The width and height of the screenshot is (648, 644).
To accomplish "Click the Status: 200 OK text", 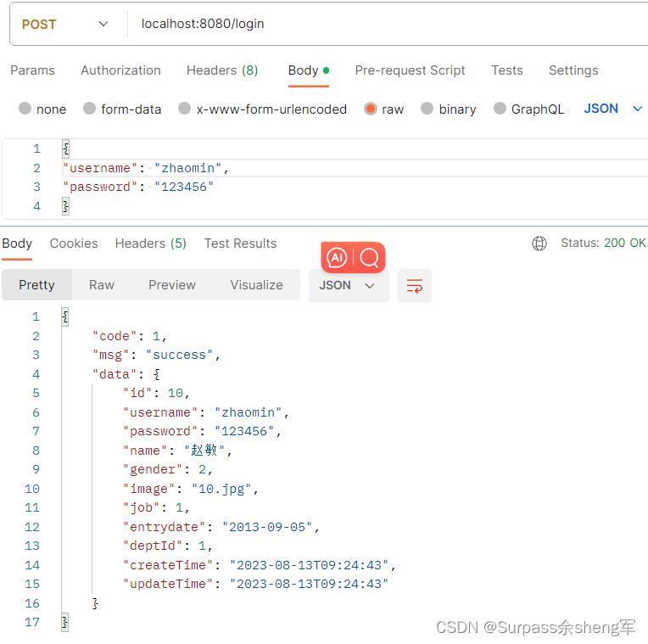I will (x=603, y=243).
